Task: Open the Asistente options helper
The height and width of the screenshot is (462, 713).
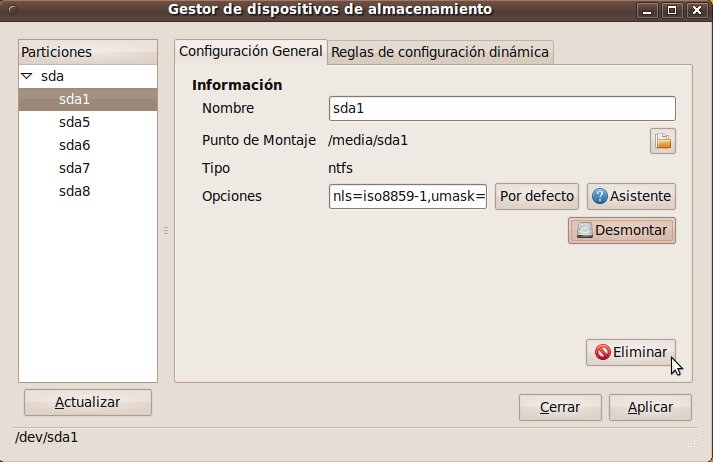Action: coord(631,196)
